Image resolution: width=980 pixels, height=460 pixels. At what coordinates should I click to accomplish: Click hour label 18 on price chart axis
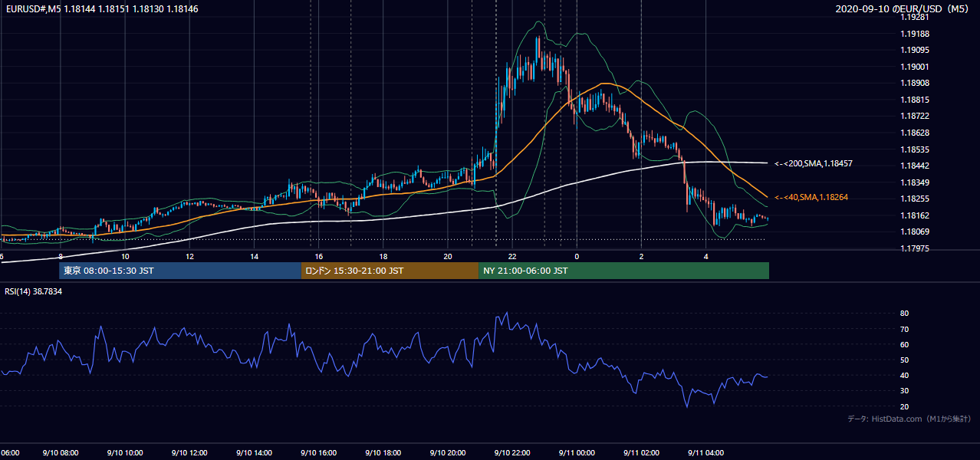point(383,257)
